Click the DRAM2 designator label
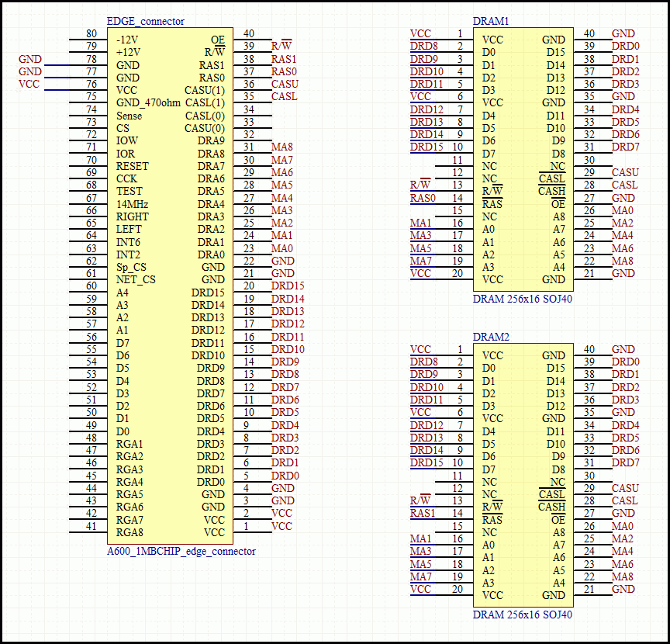This screenshot has width=670, height=644. point(491,337)
